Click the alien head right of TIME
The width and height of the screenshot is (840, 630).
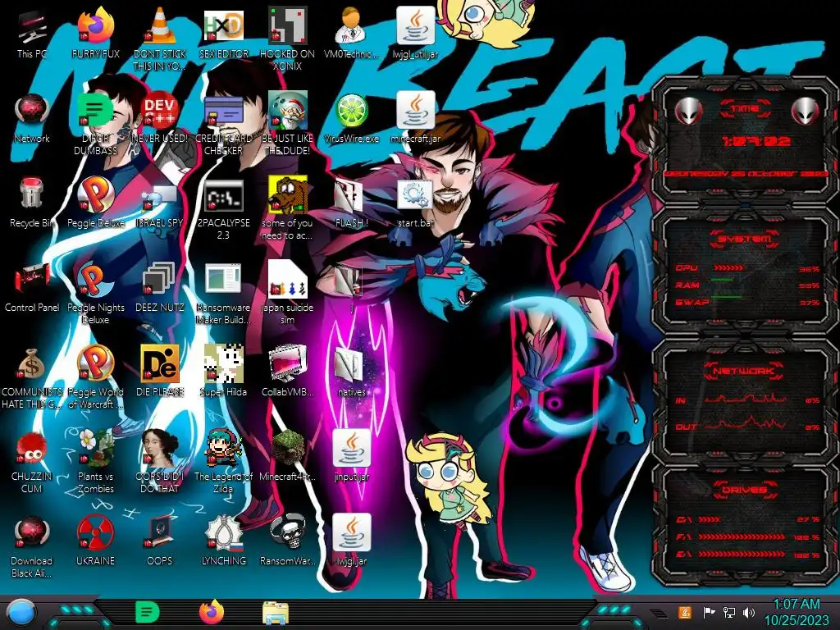point(806,112)
